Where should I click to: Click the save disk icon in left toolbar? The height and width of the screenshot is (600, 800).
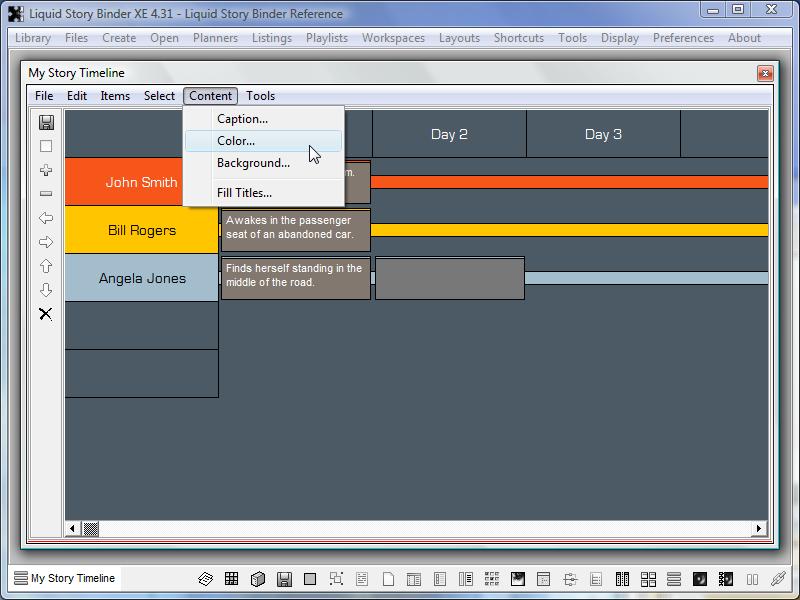(46, 122)
